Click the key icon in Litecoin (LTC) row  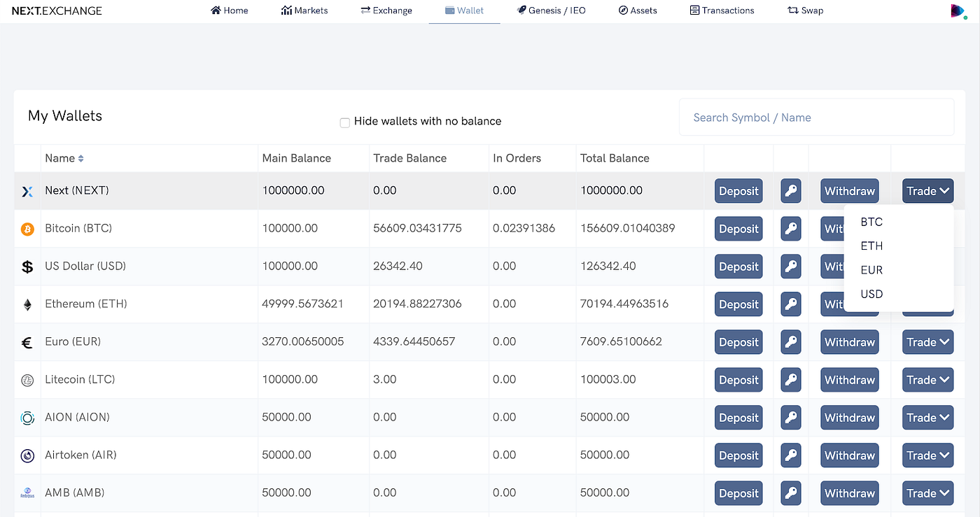point(791,380)
